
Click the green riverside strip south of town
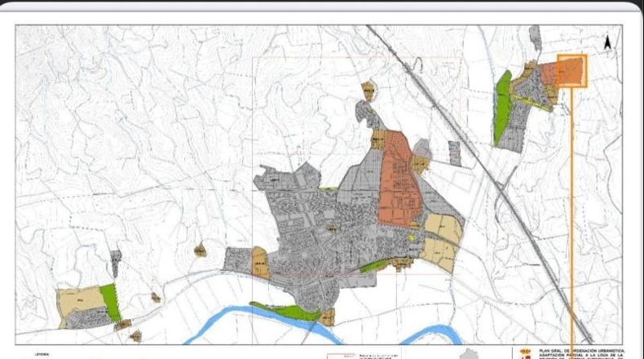point(287,312)
